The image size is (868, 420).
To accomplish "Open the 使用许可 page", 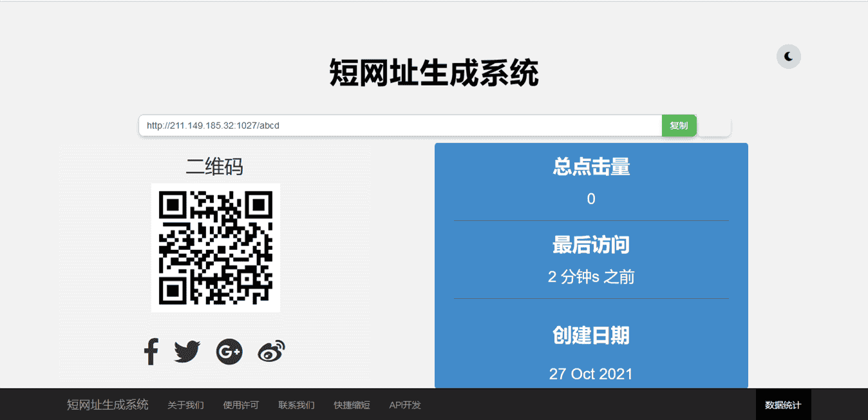I will tap(241, 405).
